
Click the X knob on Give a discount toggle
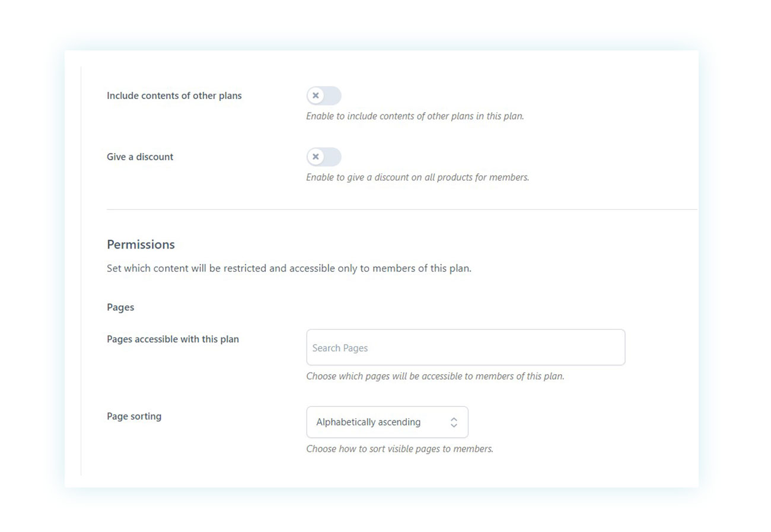tap(316, 157)
